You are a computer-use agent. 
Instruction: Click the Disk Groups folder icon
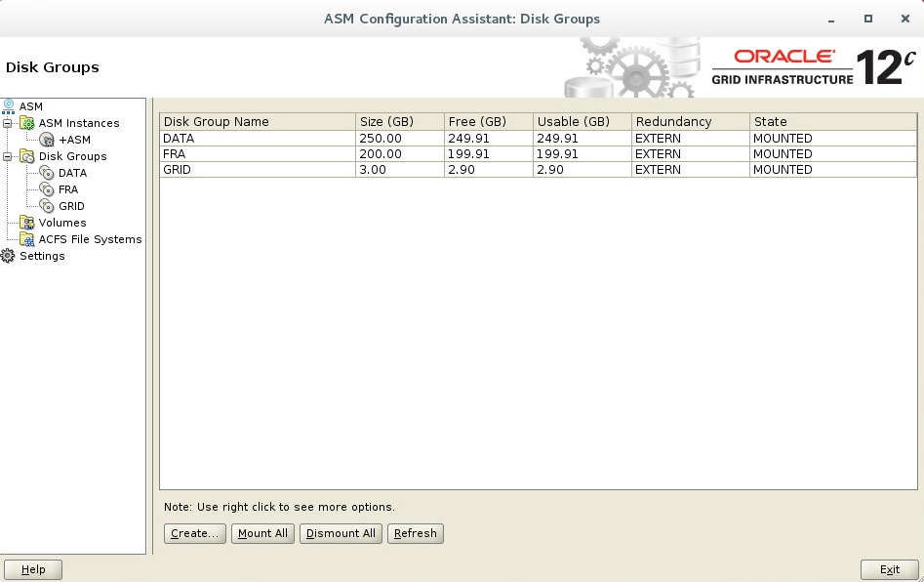coord(27,156)
